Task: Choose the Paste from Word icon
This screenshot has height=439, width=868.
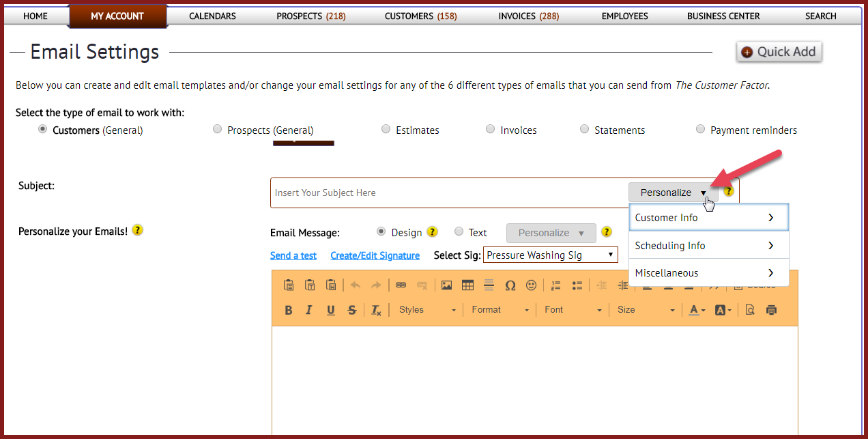Action: pos(331,285)
